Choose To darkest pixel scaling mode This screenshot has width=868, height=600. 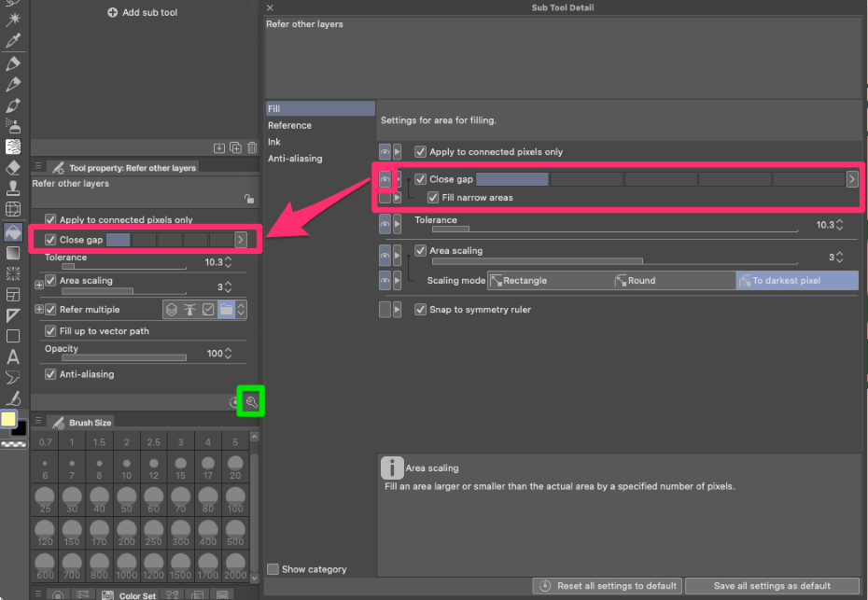pyautogui.click(x=797, y=281)
